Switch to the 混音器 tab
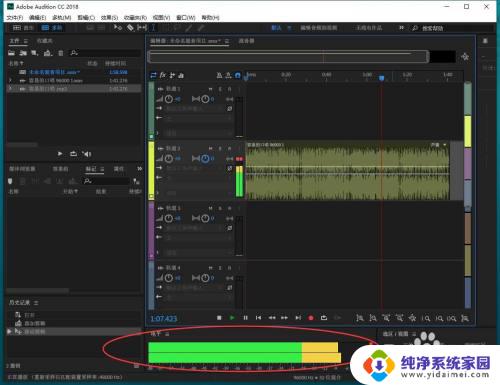500x385 pixels. click(246, 41)
